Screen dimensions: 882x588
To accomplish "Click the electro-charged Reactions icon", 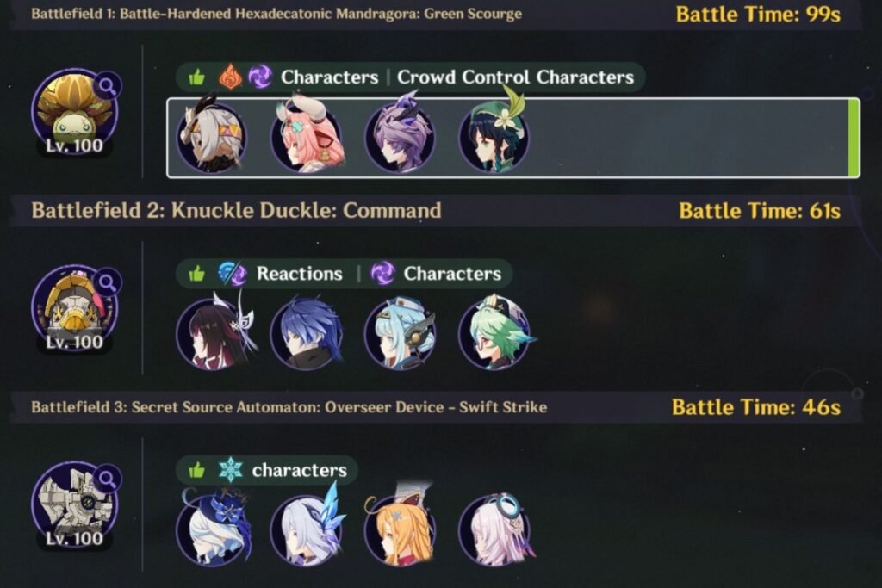I will (233, 273).
